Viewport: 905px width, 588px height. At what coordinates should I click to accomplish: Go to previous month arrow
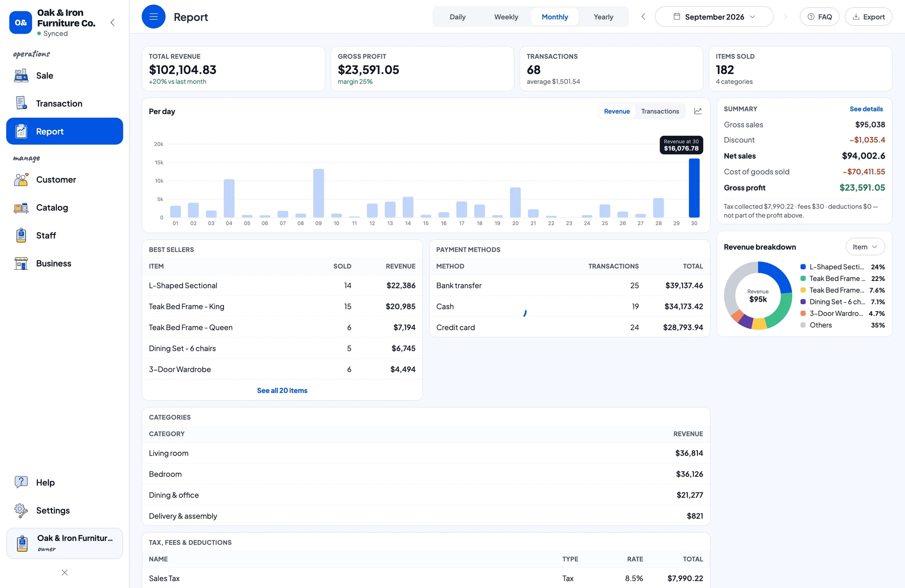click(643, 17)
